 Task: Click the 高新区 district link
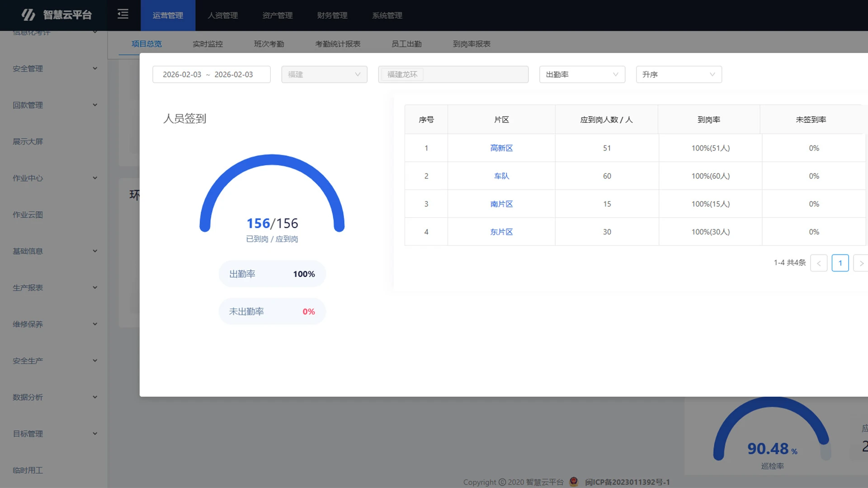501,148
